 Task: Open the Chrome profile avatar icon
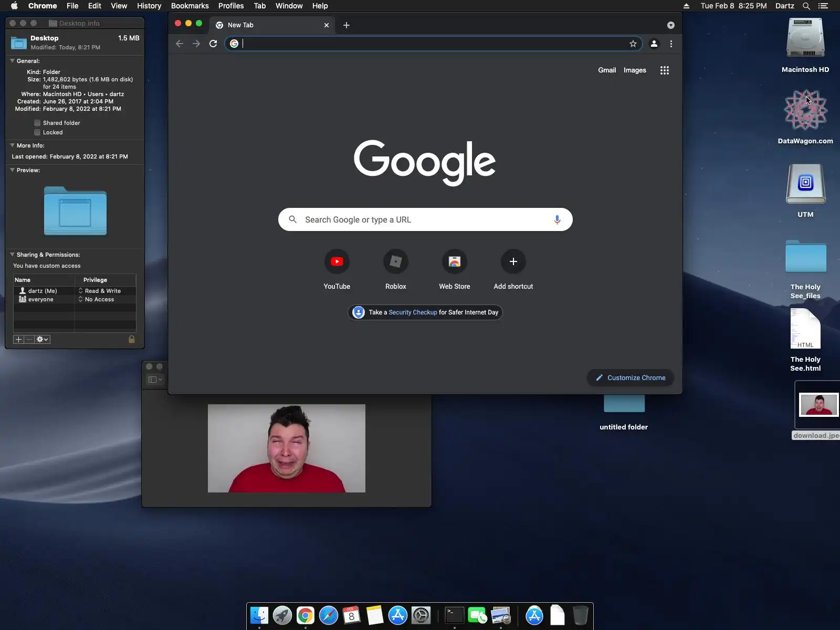[654, 44]
